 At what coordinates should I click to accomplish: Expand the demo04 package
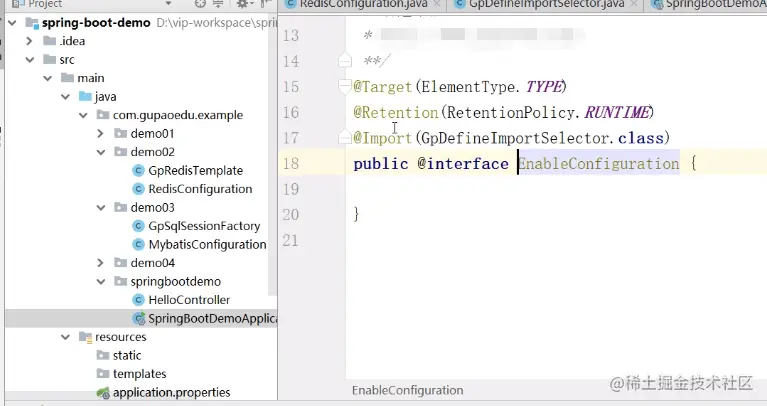point(100,263)
